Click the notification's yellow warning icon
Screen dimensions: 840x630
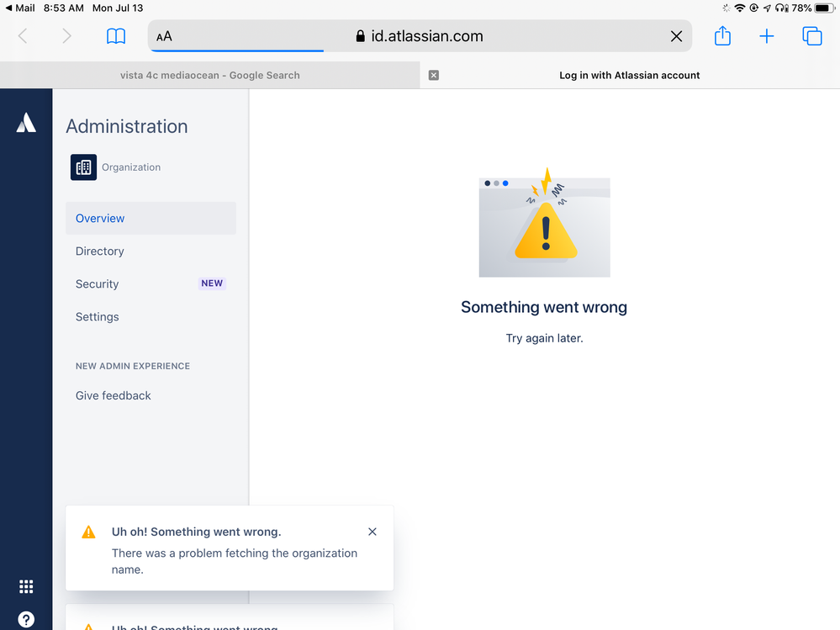(88, 532)
